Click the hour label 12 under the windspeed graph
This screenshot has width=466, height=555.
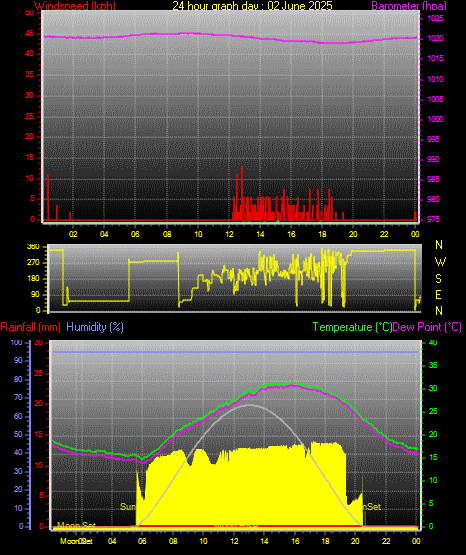(x=229, y=234)
